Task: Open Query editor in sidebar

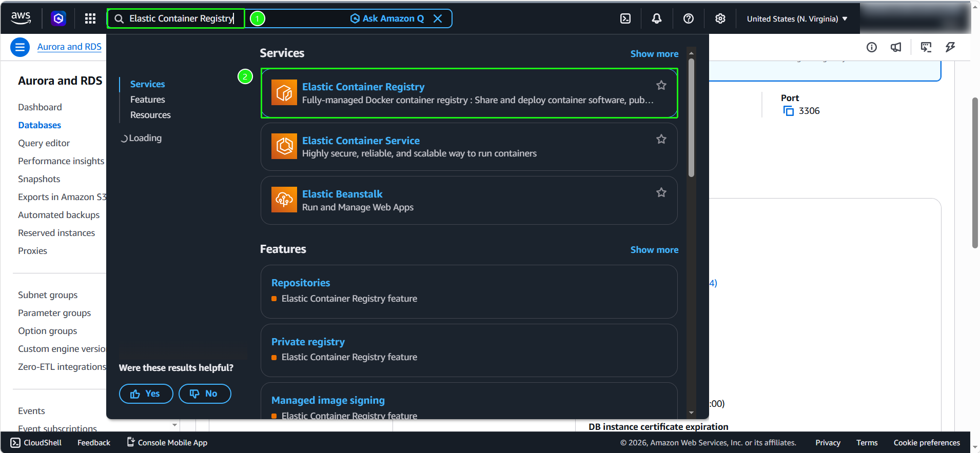Action: (x=44, y=143)
